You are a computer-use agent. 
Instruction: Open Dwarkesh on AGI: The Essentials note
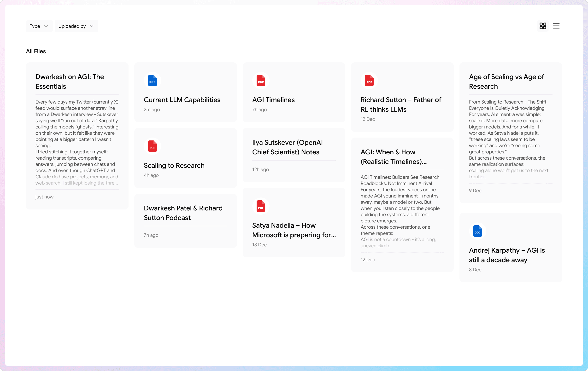coord(70,81)
